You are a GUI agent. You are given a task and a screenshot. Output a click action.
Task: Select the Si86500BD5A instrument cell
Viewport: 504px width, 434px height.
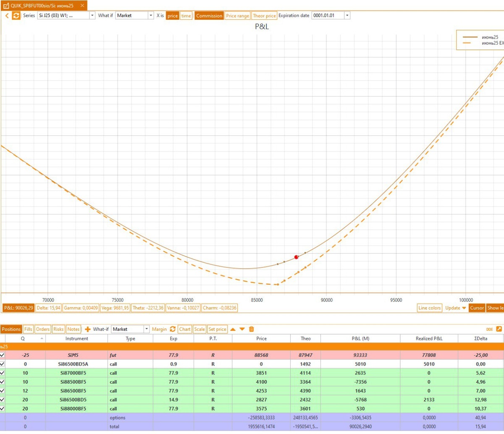(77, 364)
